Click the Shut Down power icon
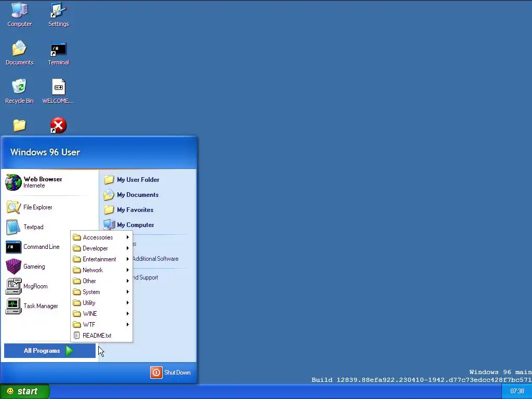The height and width of the screenshot is (399, 532). coord(156,373)
